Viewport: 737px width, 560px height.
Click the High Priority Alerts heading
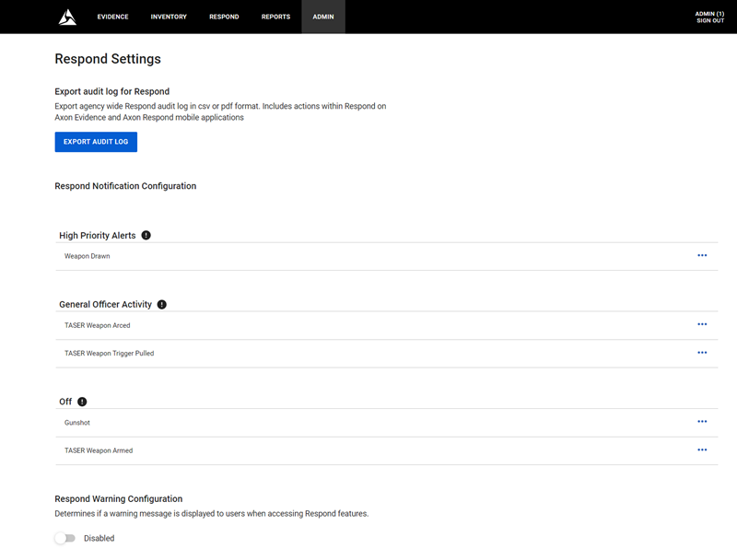coord(98,236)
